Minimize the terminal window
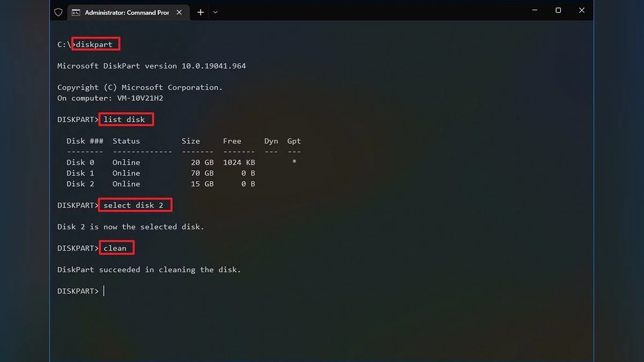This screenshot has height=362, width=644. (x=535, y=10)
